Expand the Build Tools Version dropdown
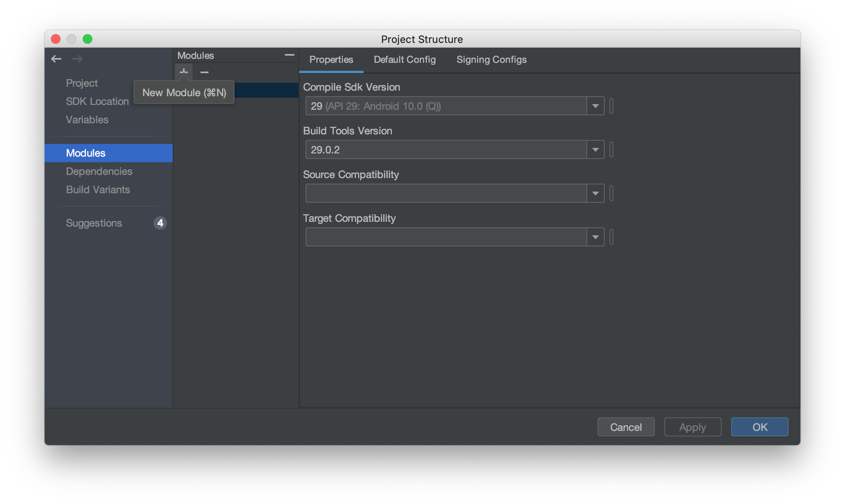The width and height of the screenshot is (845, 504). 595,149
